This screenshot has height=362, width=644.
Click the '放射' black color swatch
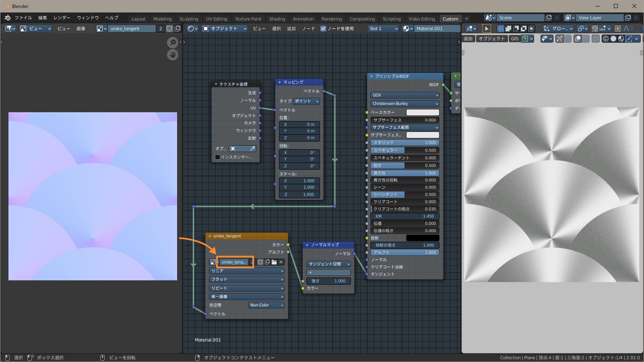(423, 238)
